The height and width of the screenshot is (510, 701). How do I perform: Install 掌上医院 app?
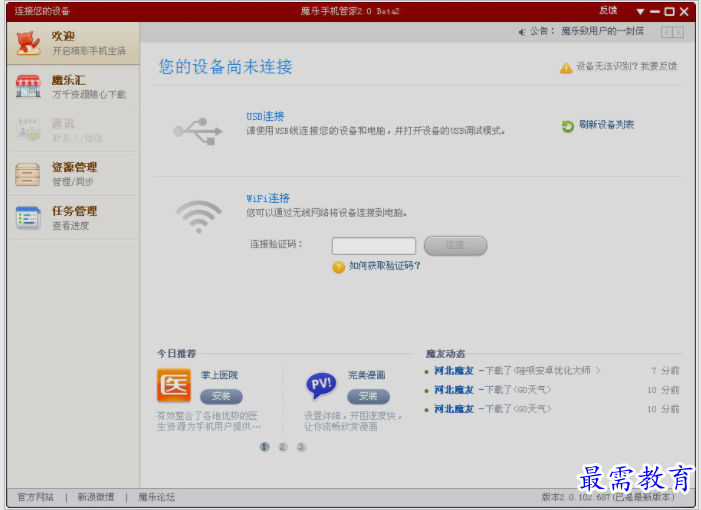pyautogui.click(x=221, y=396)
